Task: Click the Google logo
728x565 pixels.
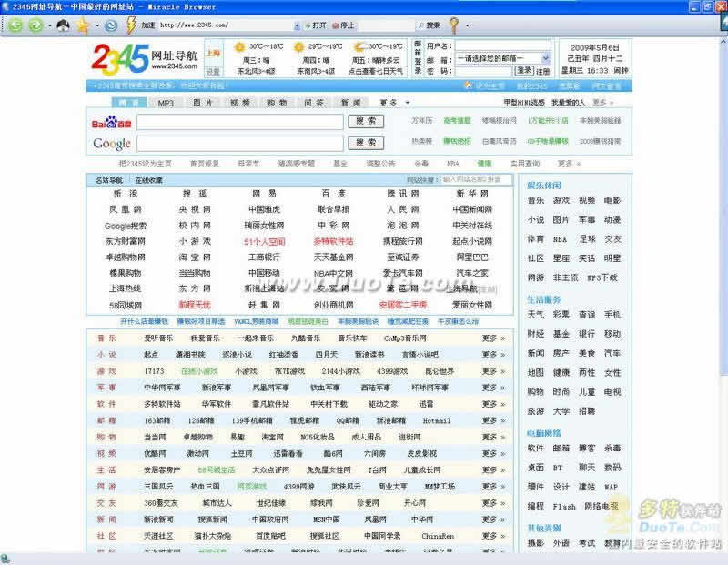Action: tap(112, 144)
